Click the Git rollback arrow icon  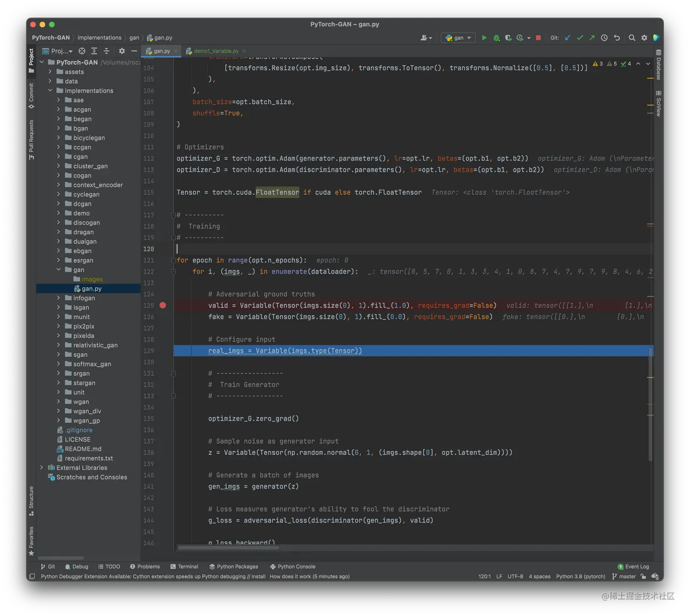617,38
